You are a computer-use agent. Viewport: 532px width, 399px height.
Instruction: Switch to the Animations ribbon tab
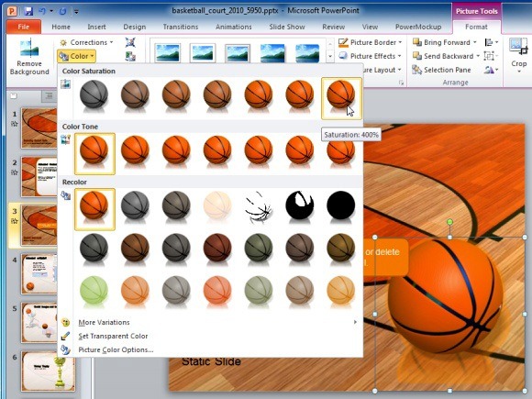point(233,27)
